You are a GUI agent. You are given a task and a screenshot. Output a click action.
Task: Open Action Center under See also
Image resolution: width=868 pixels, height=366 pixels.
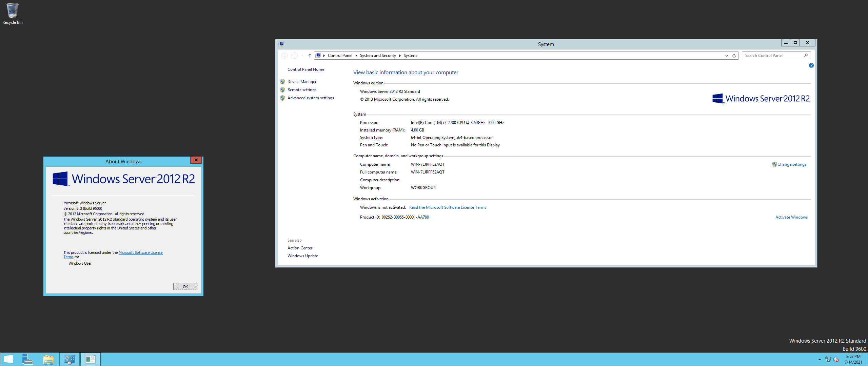click(x=300, y=248)
